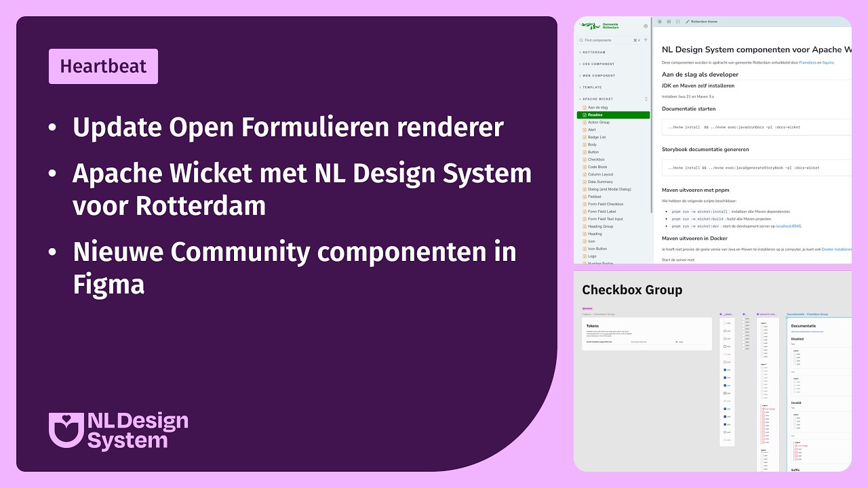Click the Disabled heading in Figma Documentatie
868x488 pixels.
[797, 339]
